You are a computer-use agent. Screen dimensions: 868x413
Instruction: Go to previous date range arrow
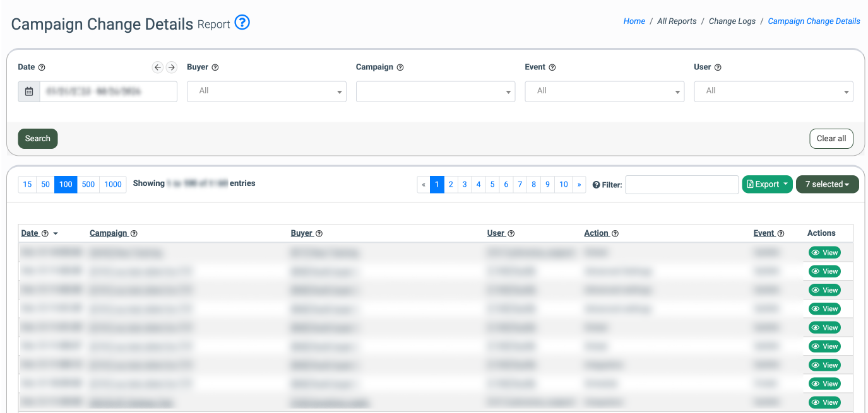[158, 67]
